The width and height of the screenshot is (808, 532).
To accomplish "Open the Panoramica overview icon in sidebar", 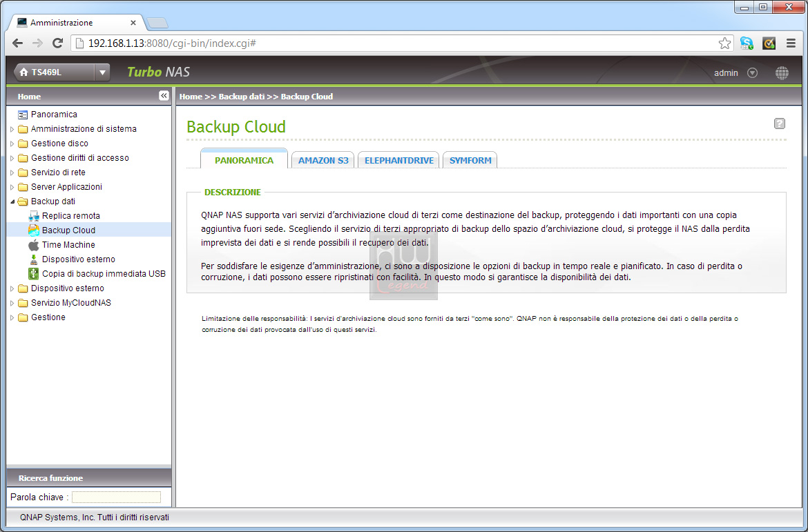I will 23,115.
